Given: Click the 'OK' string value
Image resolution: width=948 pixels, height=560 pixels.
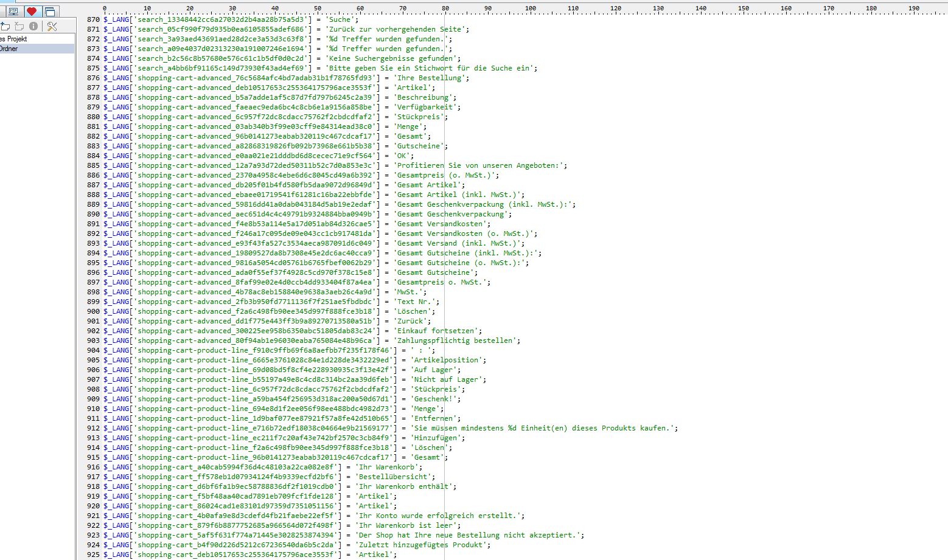Looking at the screenshot, I should tap(402, 156).
